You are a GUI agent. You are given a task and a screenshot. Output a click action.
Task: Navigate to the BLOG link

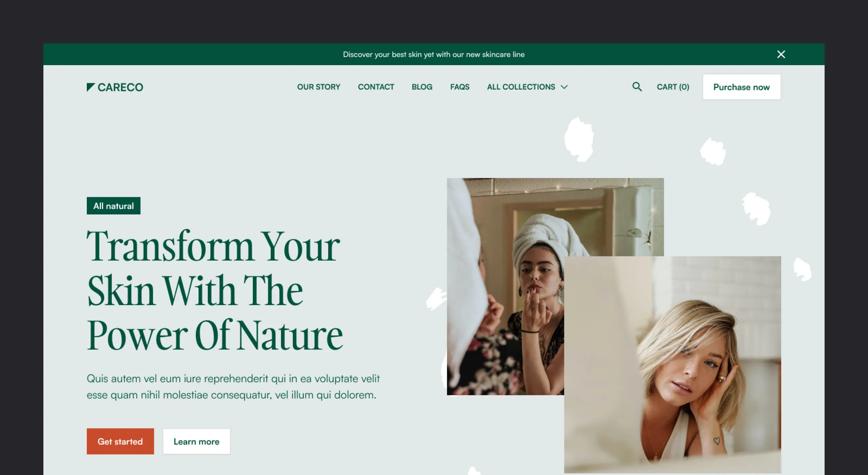click(422, 87)
